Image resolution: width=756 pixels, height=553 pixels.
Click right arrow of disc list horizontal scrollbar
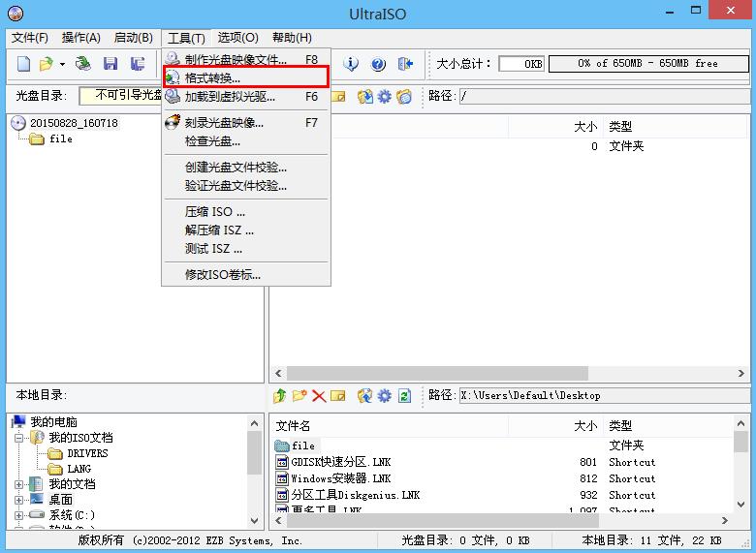pyautogui.click(x=741, y=373)
